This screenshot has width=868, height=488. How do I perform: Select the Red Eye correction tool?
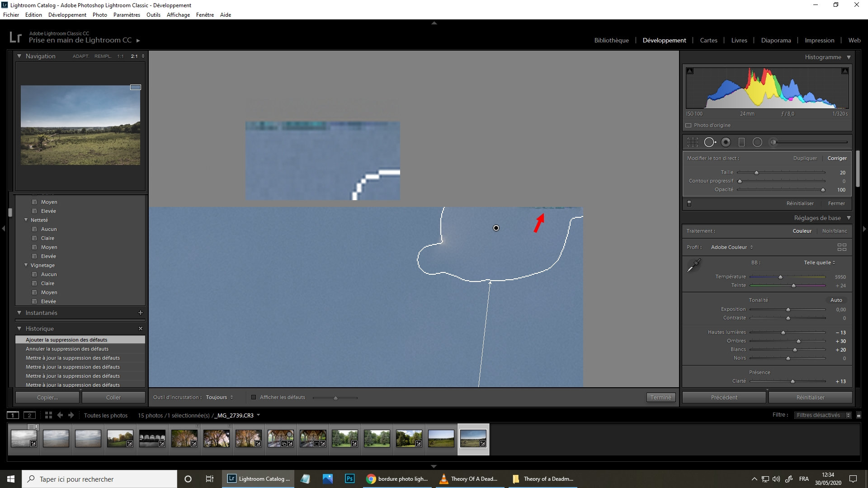(726, 142)
